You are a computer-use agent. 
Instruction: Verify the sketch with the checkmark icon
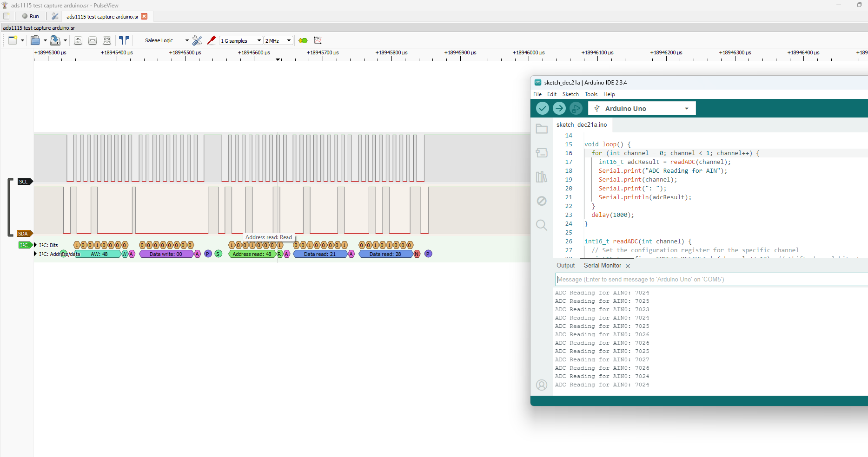click(543, 108)
